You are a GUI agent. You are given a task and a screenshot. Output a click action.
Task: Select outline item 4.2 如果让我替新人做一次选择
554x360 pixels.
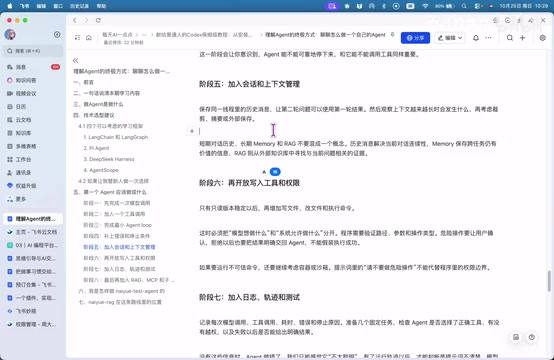tap(113, 181)
